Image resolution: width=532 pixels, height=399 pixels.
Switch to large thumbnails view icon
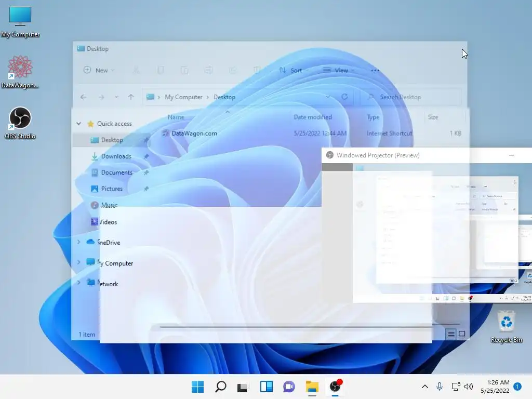(x=462, y=335)
